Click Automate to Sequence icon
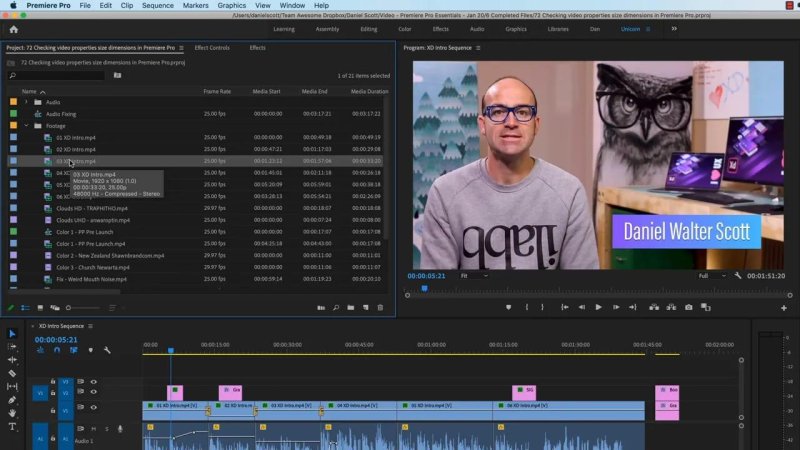The image size is (800, 450). 321,308
